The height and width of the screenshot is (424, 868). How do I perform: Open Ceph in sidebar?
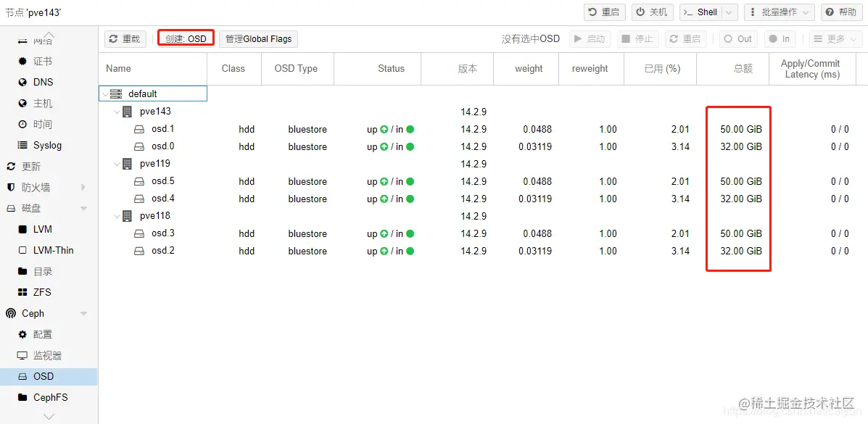coord(49,313)
